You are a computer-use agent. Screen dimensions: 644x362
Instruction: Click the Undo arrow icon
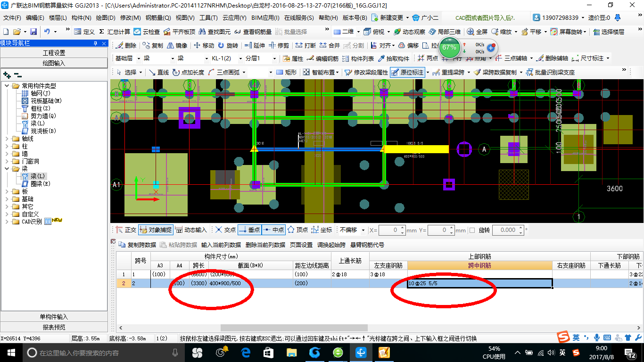(x=47, y=32)
